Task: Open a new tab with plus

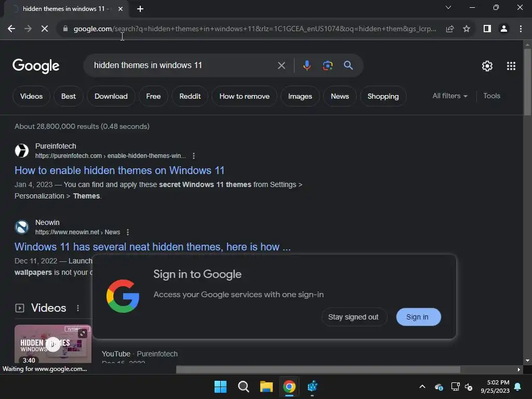Action: [x=140, y=9]
